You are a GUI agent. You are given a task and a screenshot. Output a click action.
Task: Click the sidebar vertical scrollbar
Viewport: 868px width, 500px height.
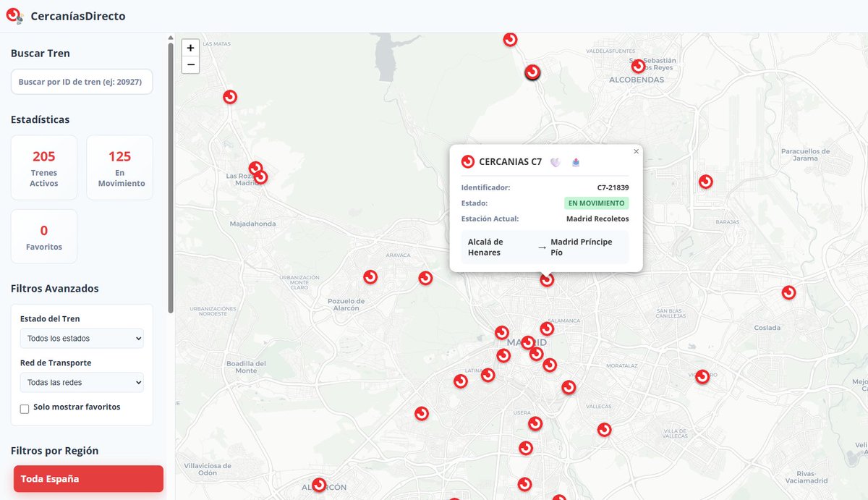tap(171, 177)
